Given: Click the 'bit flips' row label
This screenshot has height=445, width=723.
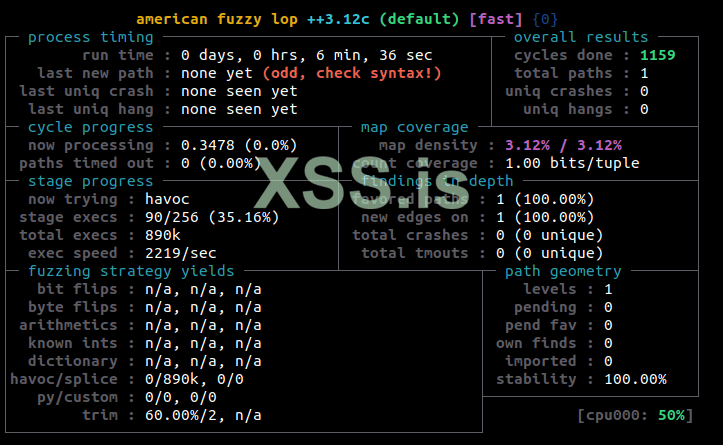Looking at the screenshot, I should pos(77,289).
